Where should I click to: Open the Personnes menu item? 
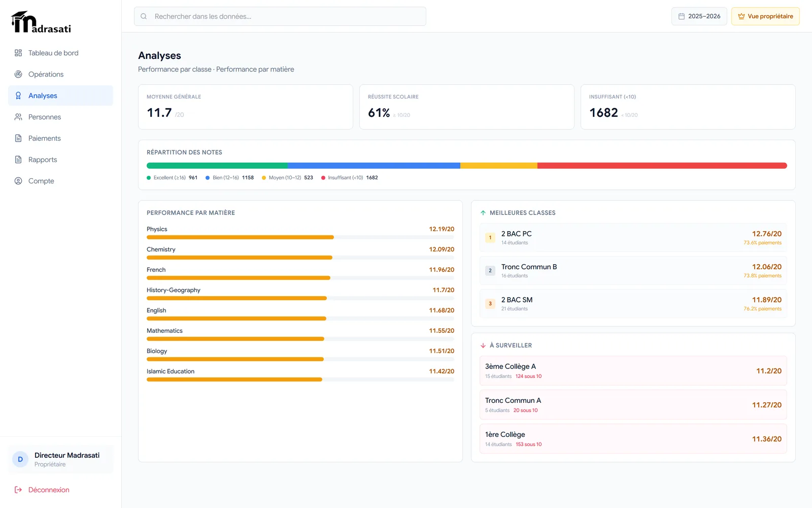coord(60,117)
